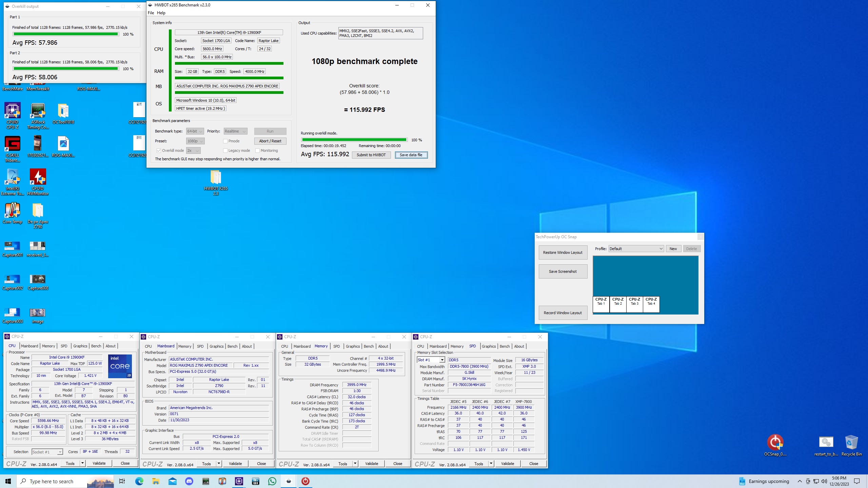Image resolution: width=868 pixels, height=488 pixels.
Task: Open the Intel Extreme Tuning Utility icon
Action: pos(13,182)
